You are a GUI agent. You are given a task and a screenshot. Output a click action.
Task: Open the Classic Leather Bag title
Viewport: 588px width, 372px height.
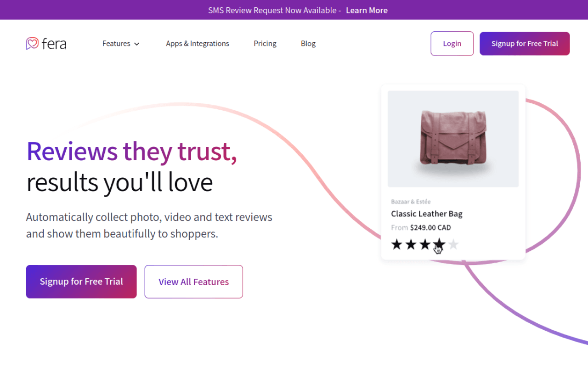(427, 214)
